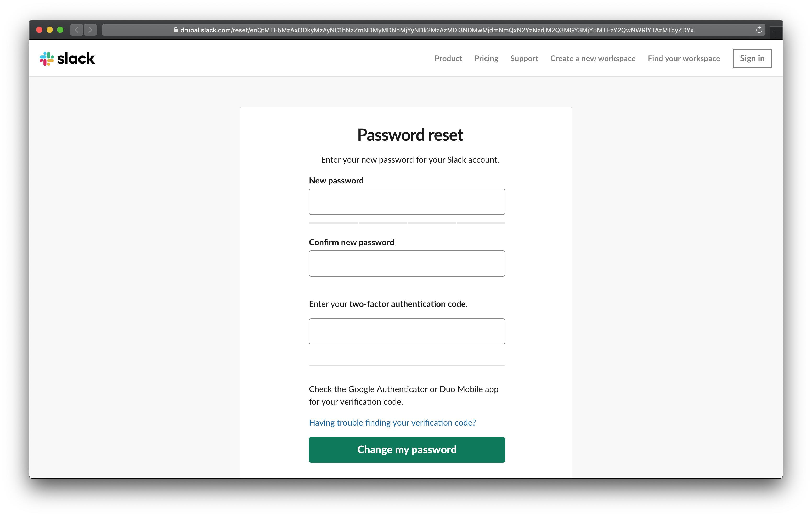Go to the Pricing page
The height and width of the screenshot is (517, 812).
pyautogui.click(x=486, y=59)
